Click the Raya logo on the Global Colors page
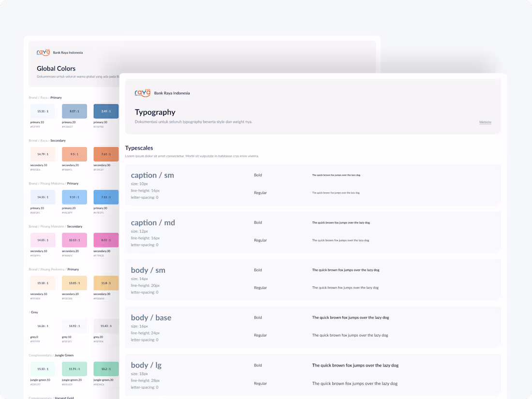Image resolution: width=532 pixels, height=399 pixels. pos(43,52)
